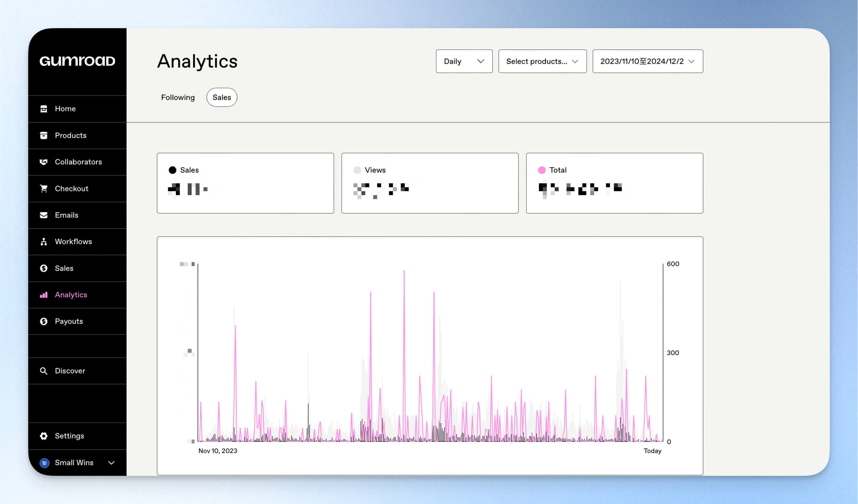This screenshot has height=504, width=858.
Task: Toggle the Views series gray dot
Action: click(x=357, y=170)
